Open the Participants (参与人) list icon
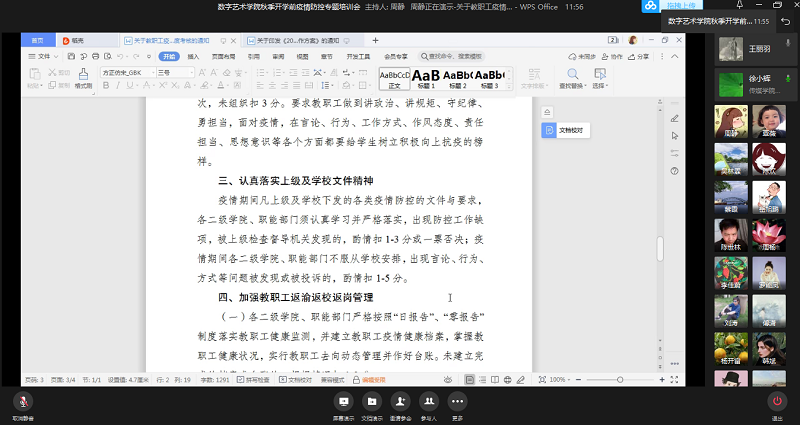This screenshot has height=425, width=800. coord(429,402)
